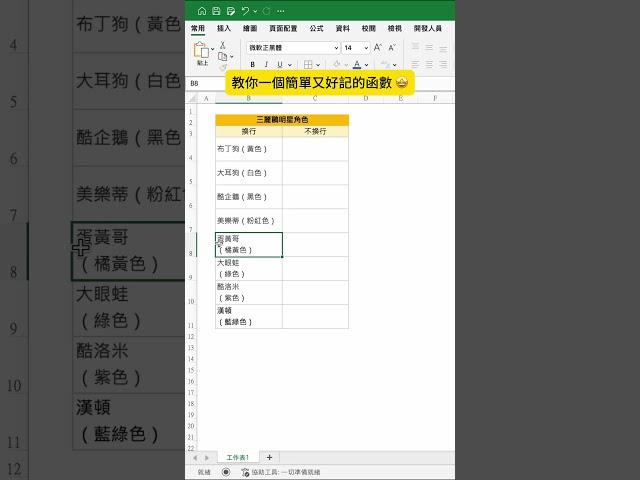Viewport: 640px width, 480px height.
Task: Click the Format Painter brush icon
Action: 222,67
